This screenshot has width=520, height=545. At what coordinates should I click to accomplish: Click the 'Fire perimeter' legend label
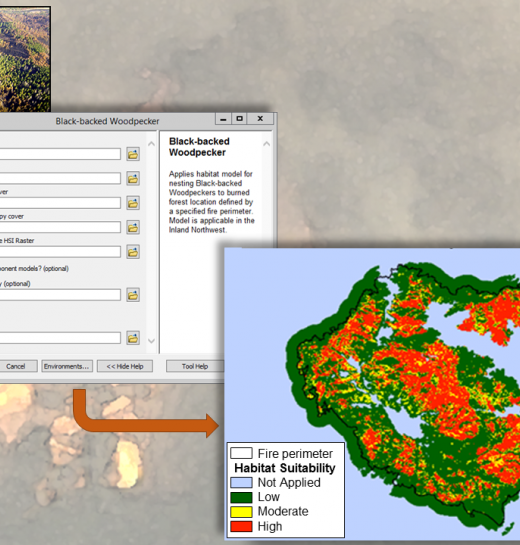tap(295, 454)
